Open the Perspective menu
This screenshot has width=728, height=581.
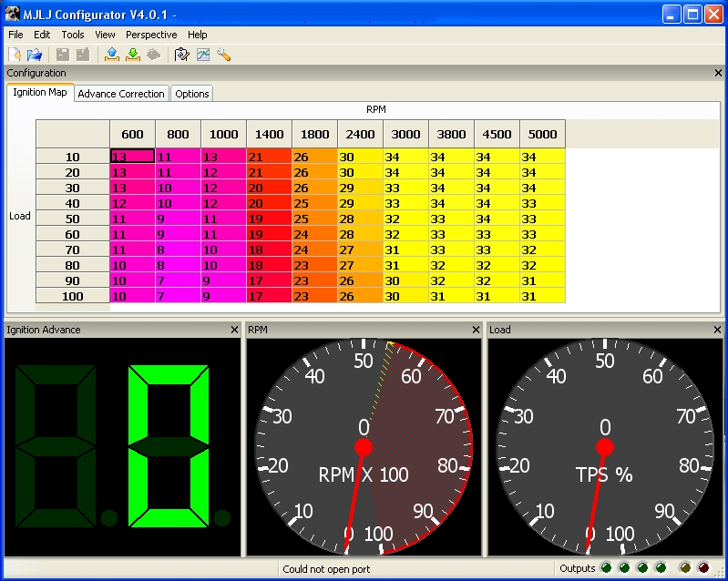tap(151, 35)
